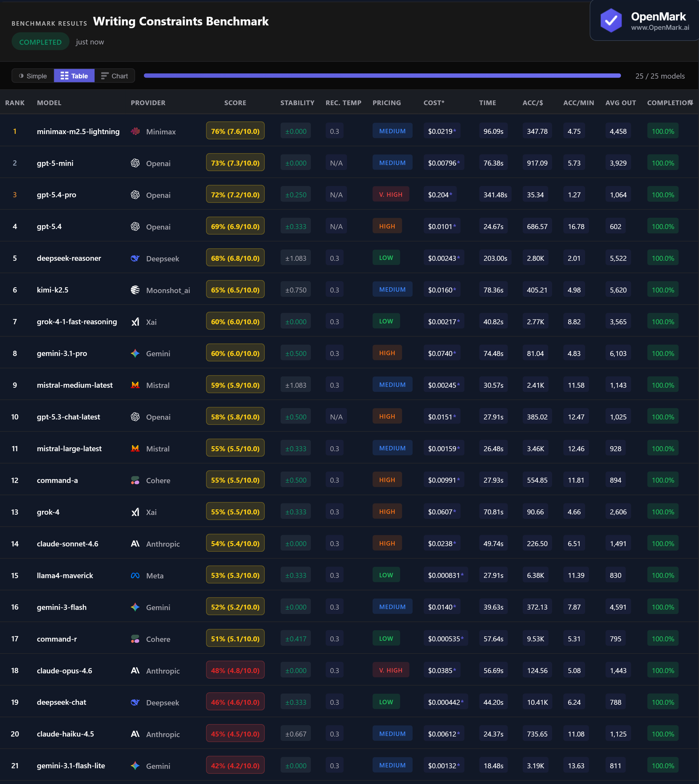Click the OpenAI icon beside gpt-5-mini
The image size is (699, 784).
135,163
